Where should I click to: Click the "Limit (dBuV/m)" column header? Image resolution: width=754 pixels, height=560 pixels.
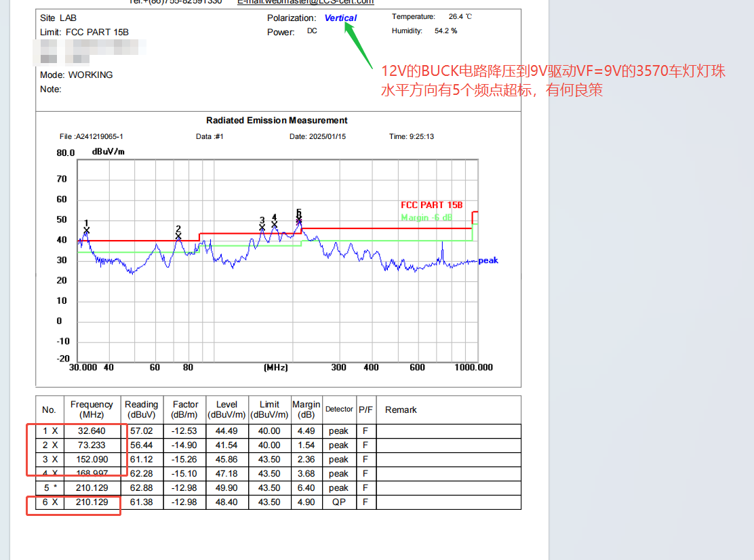click(x=269, y=409)
